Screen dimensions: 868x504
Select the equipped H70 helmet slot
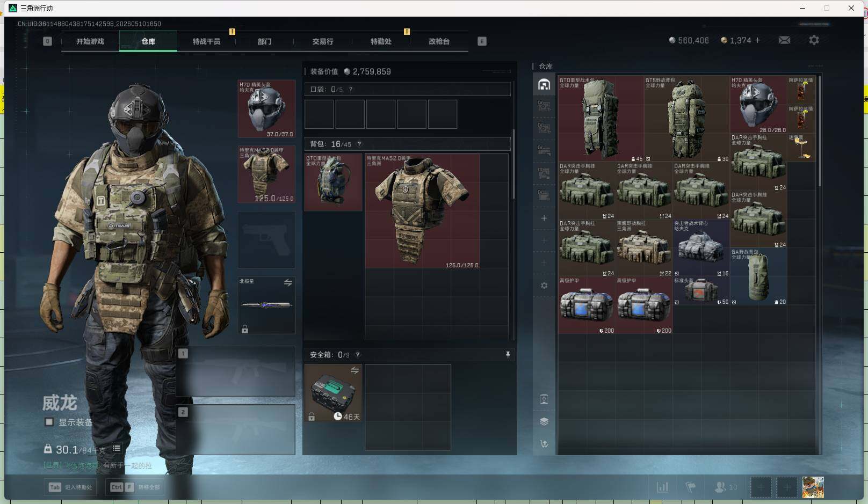(x=266, y=109)
